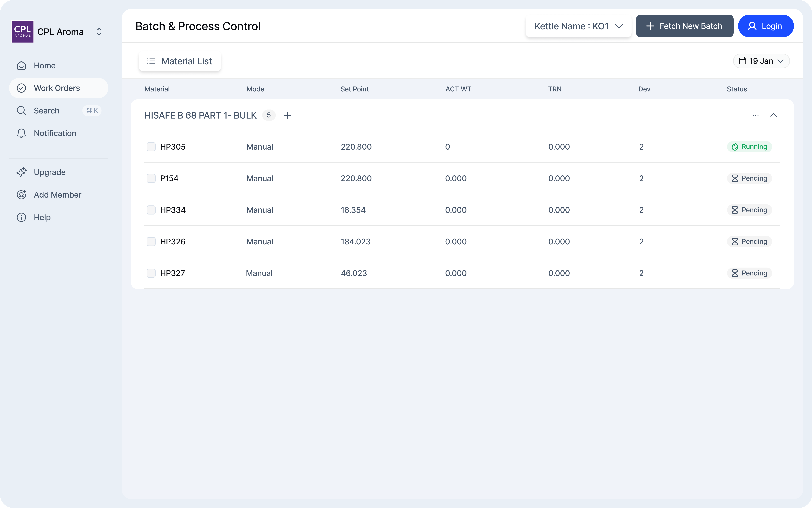Open Work Orders in sidebar
This screenshot has height=508, width=812.
59,88
